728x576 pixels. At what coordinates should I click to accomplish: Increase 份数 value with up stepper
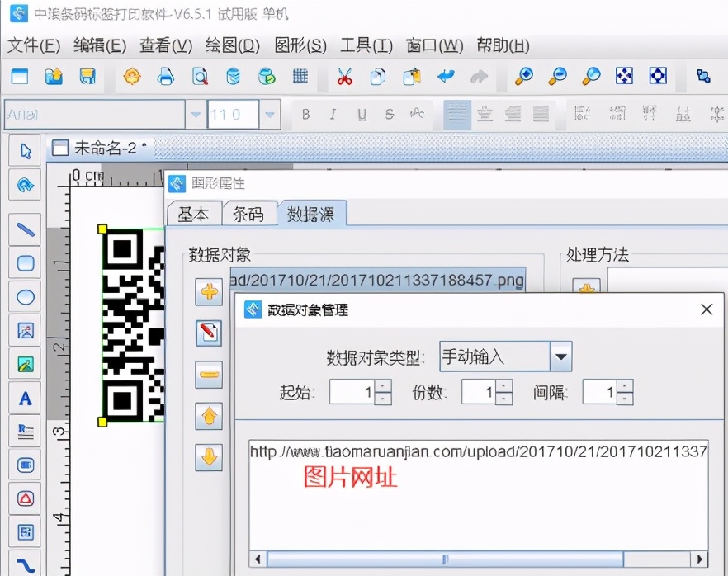tap(504, 385)
